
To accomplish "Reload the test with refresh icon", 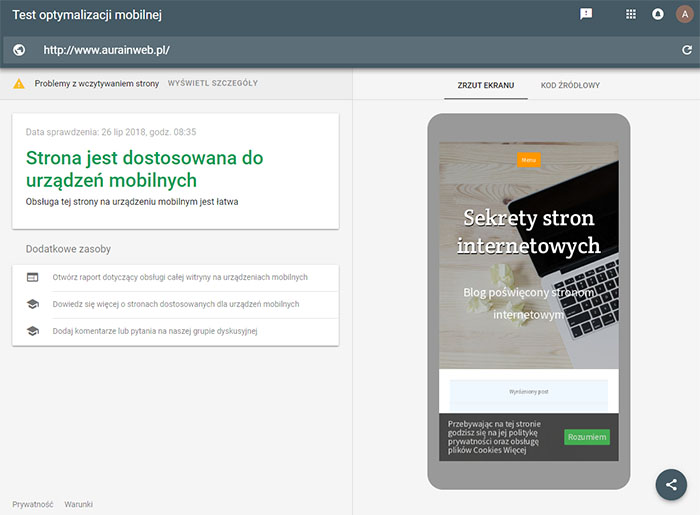I will (687, 50).
